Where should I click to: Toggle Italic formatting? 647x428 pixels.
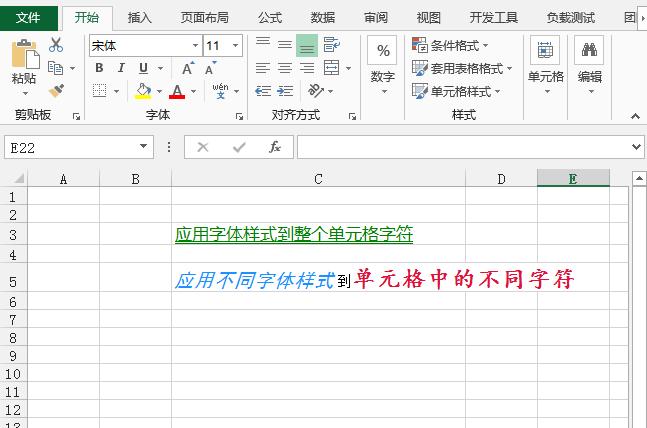[x=121, y=68]
